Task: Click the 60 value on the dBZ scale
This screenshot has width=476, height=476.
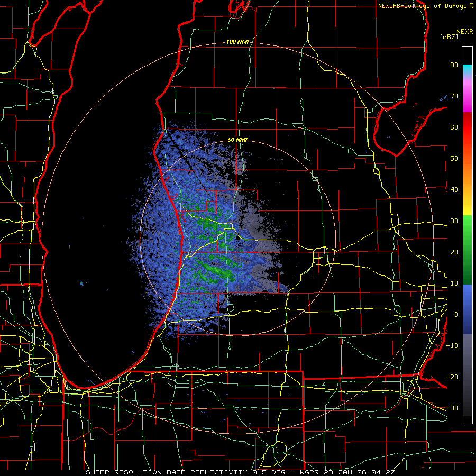Action: click(x=454, y=127)
